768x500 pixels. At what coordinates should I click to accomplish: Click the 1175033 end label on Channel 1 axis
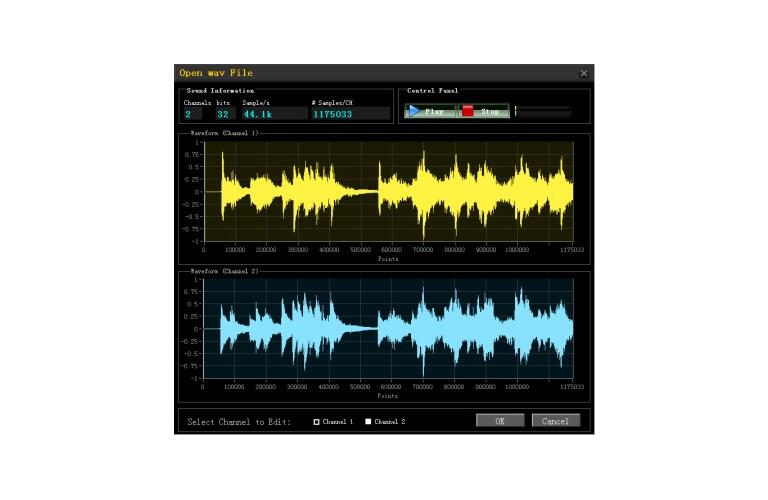tap(572, 250)
